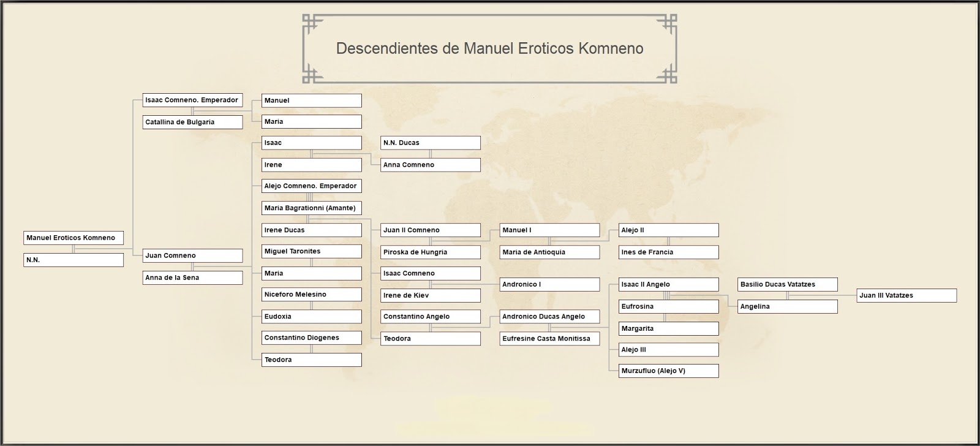The height and width of the screenshot is (446, 980).
Task: Click the Andronico I box
Action: [549, 284]
